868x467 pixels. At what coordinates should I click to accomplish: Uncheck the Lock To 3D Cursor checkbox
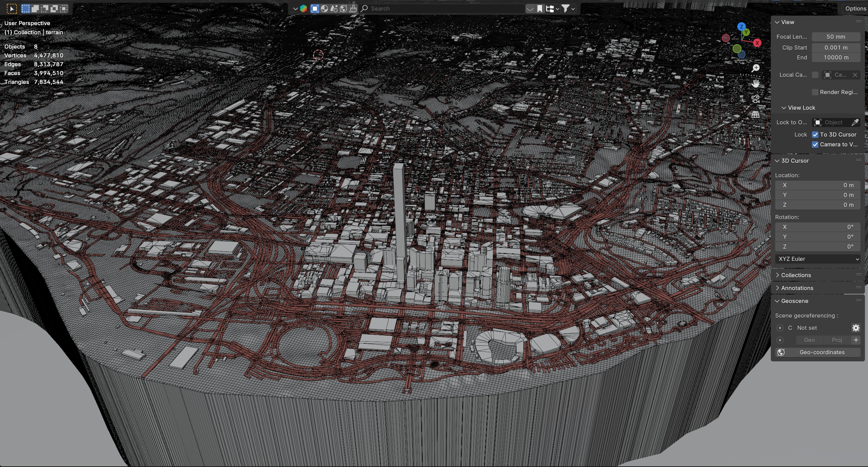[815, 134]
